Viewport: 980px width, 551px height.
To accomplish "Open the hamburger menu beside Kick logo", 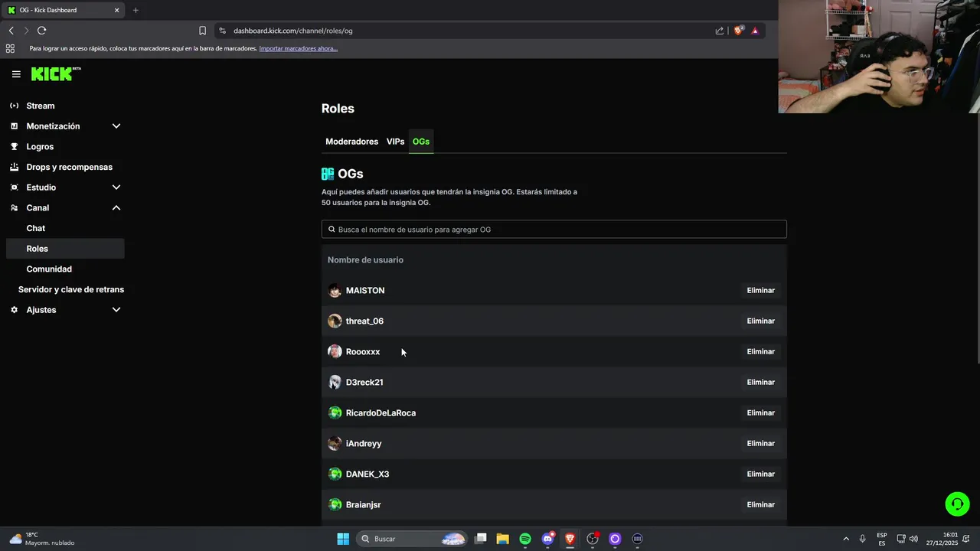I will tap(16, 74).
